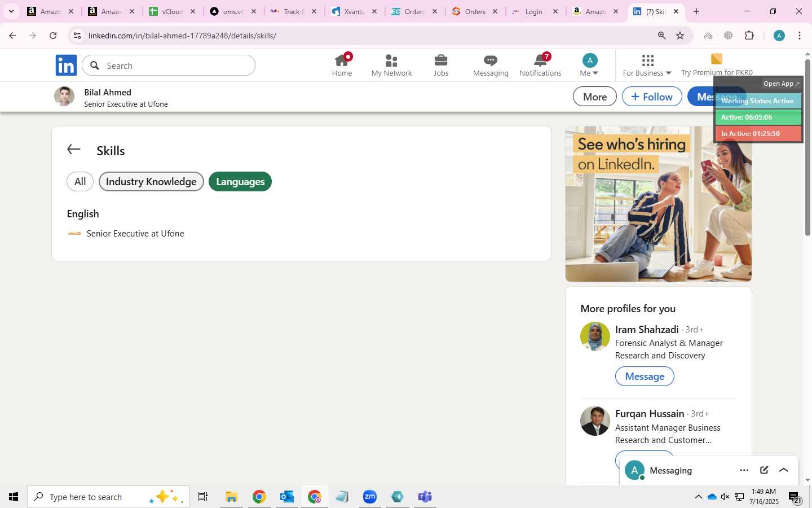The width and height of the screenshot is (812, 508).
Task: Open Outlook from taskbar
Action: click(286, 497)
